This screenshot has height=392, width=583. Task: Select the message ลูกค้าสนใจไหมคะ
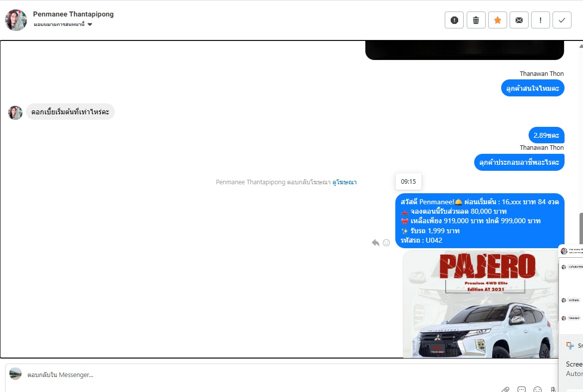click(x=533, y=88)
